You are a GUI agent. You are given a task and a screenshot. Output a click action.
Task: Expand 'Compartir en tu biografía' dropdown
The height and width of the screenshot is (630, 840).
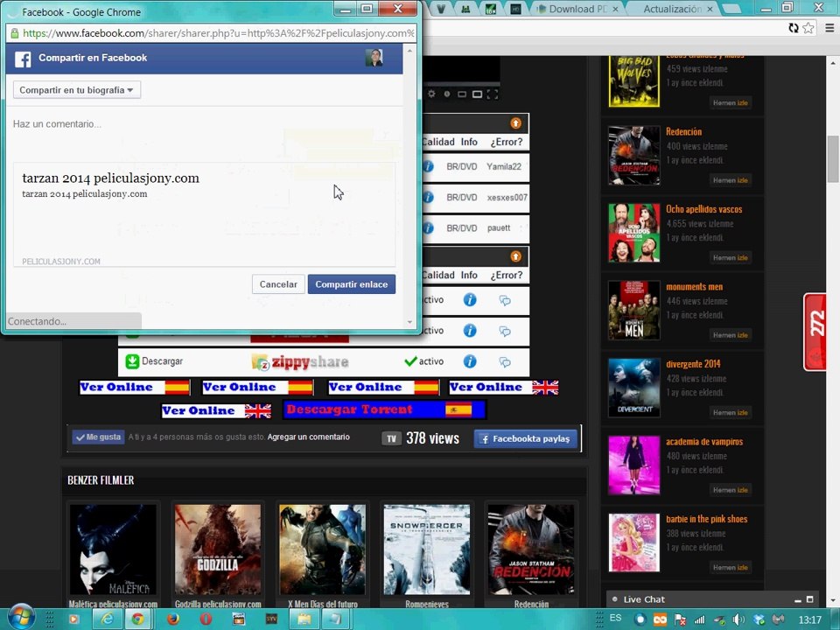click(77, 90)
